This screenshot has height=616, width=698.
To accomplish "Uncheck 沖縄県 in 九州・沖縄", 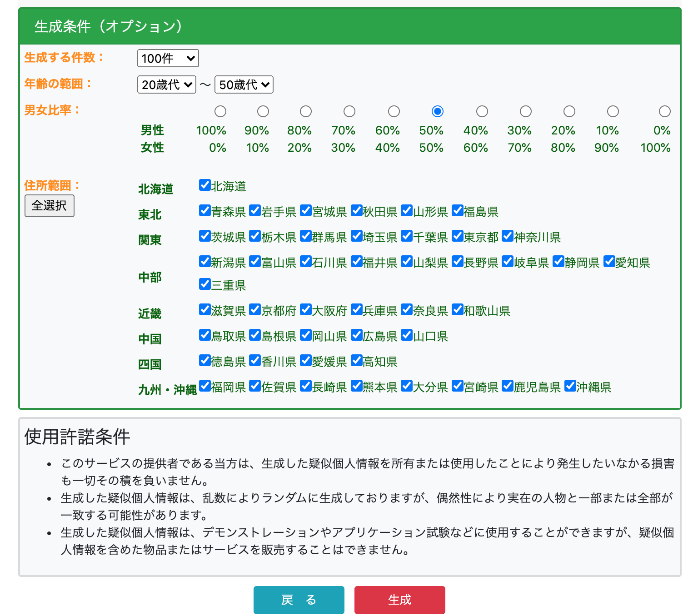I will coord(570,386).
